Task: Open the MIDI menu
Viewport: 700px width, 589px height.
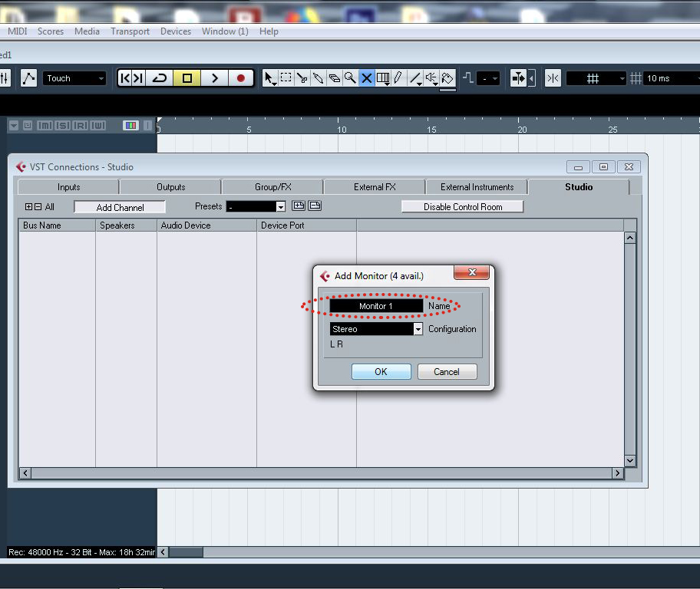Action: tap(18, 31)
